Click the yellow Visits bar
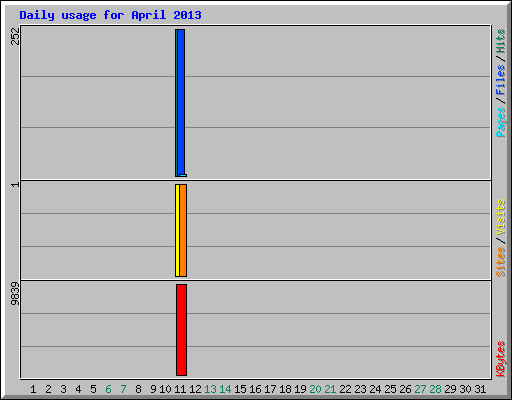The width and height of the screenshot is (512, 400). (x=177, y=230)
